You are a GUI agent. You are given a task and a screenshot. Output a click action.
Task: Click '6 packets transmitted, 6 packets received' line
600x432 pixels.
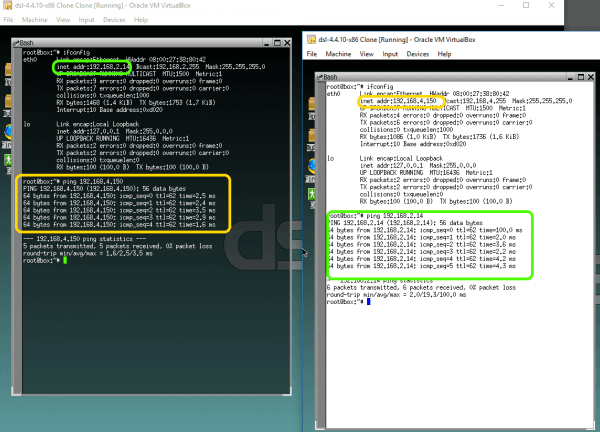point(421,287)
